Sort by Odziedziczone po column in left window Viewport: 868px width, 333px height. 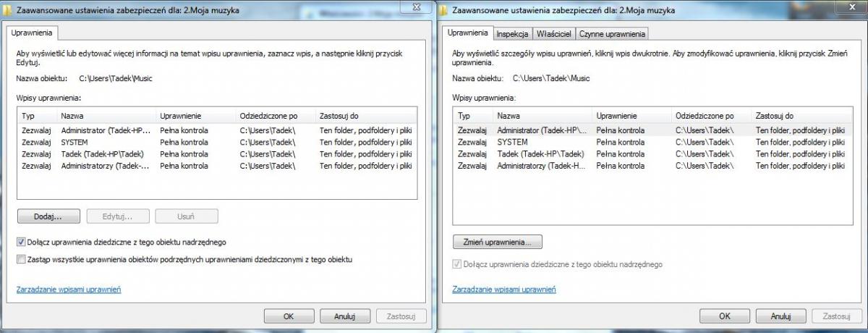(276, 116)
